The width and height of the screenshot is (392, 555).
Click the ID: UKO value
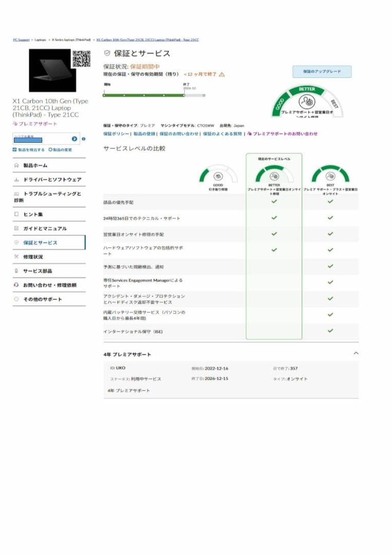pyautogui.click(x=118, y=368)
